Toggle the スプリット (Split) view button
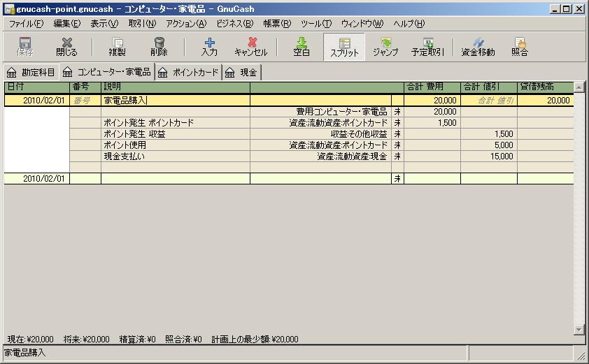 tap(344, 47)
